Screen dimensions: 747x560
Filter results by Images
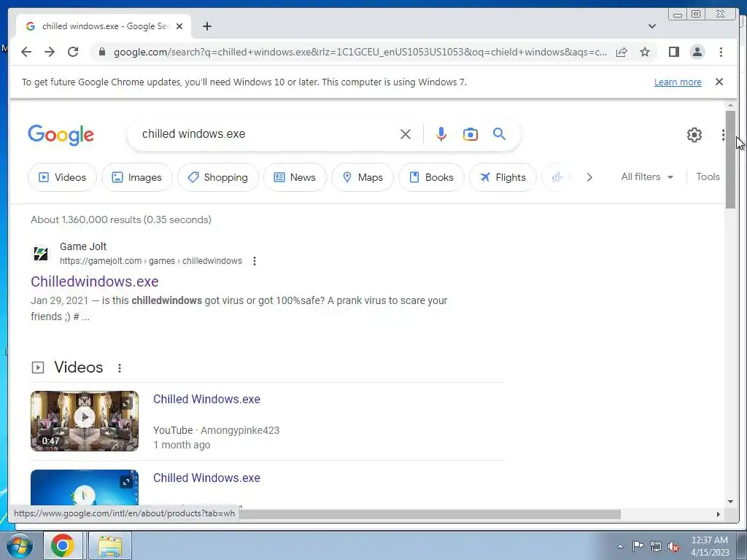136,177
